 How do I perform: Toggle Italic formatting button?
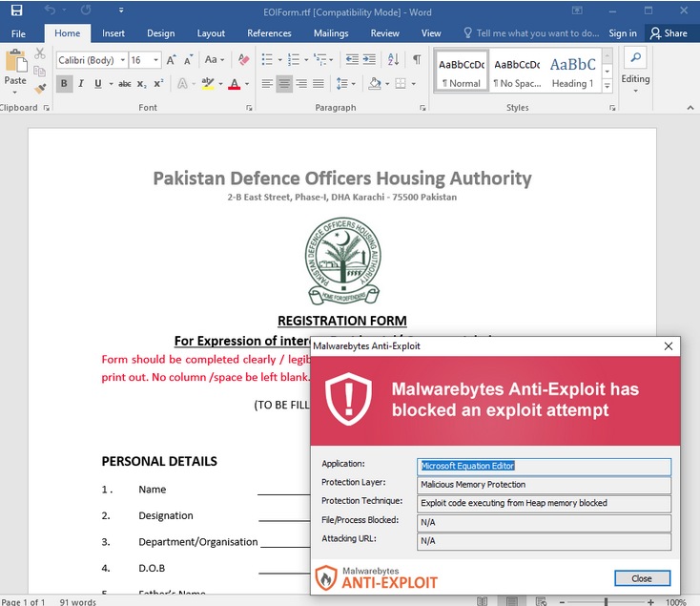(x=81, y=84)
